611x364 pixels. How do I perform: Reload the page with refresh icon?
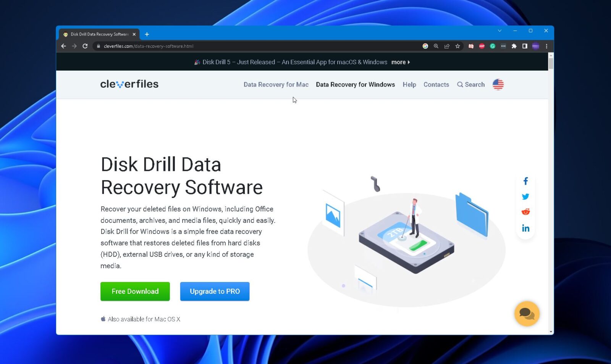(85, 46)
